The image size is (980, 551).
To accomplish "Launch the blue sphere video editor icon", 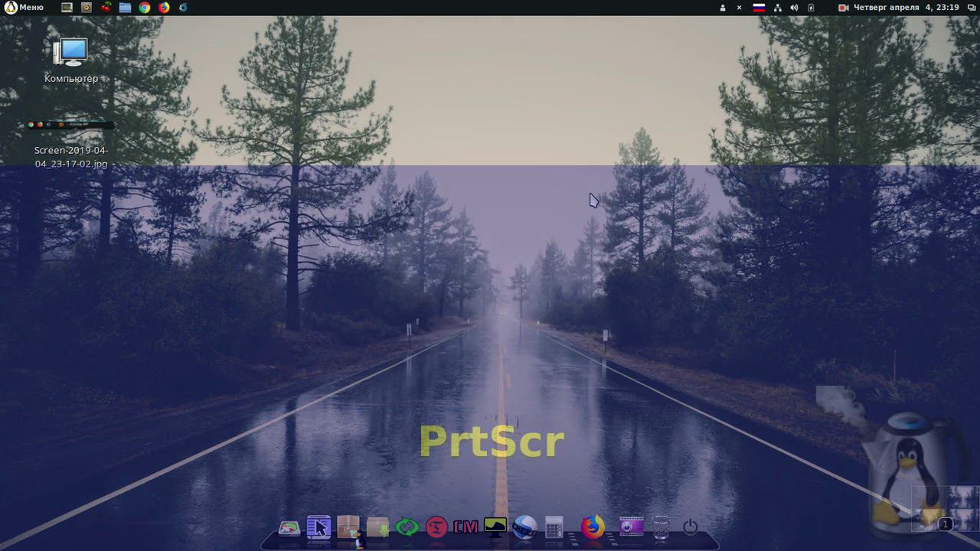I will point(524,527).
